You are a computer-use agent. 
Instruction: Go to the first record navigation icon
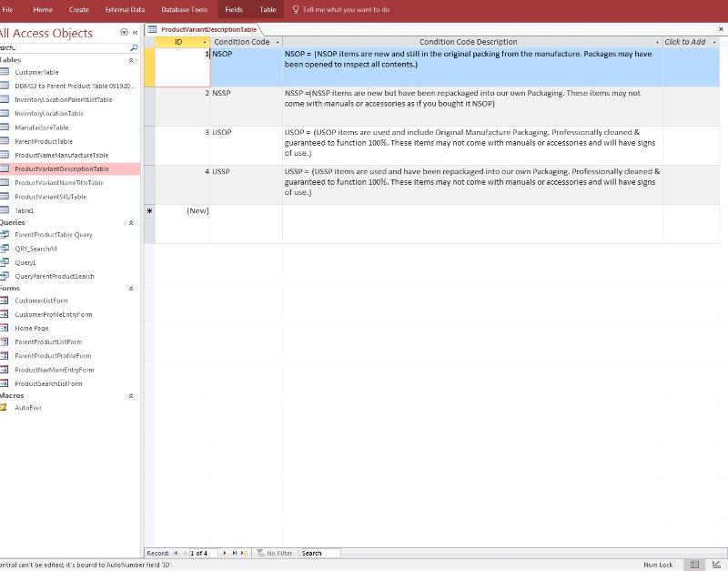coord(173,553)
